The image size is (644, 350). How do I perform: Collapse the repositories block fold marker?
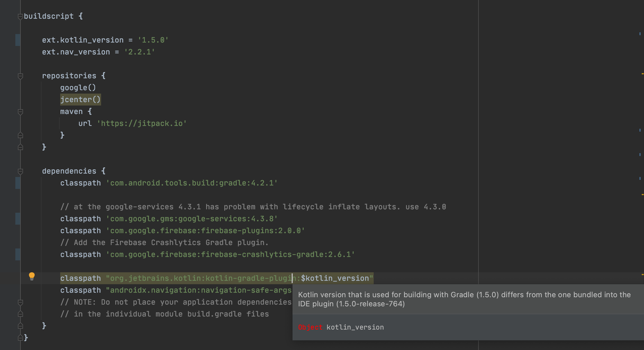20,76
